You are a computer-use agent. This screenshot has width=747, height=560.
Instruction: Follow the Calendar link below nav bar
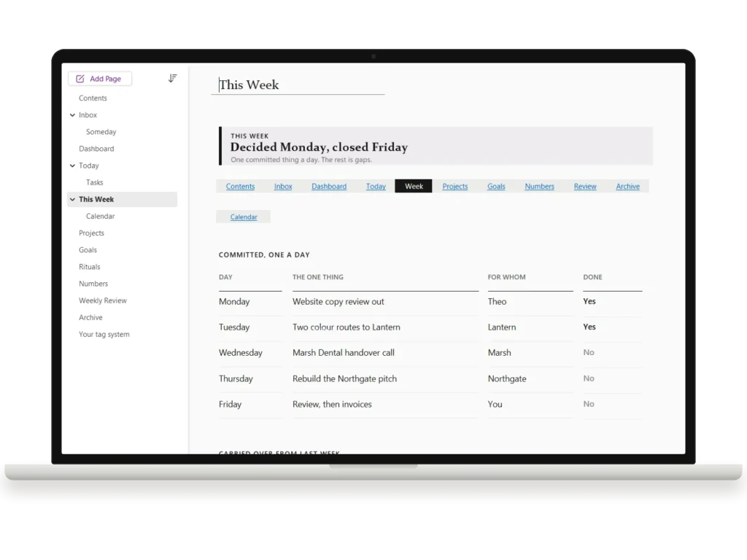click(x=244, y=217)
